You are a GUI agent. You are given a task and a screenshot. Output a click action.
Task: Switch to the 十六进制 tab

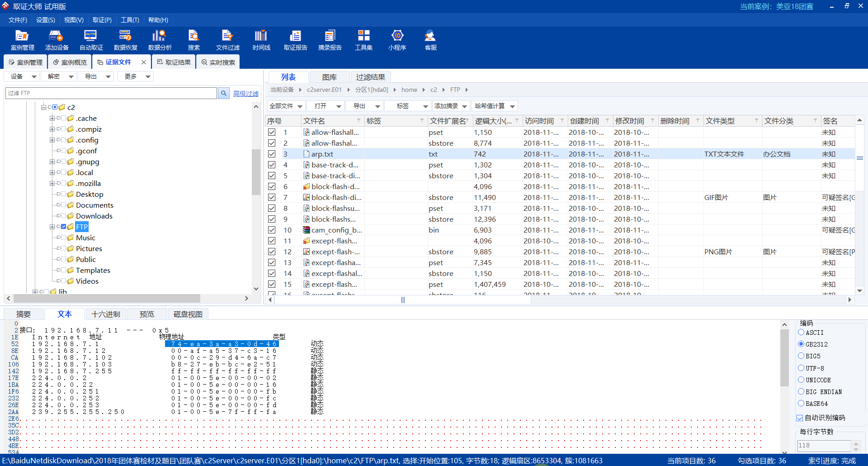[106, 314]
